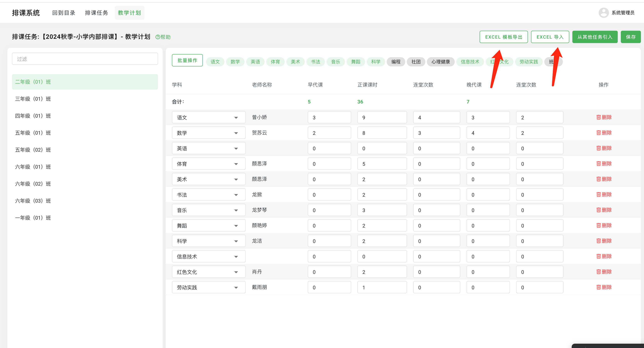
Task: Toggle the 社团 subject filter chip
Action: (x=416, y=62)
